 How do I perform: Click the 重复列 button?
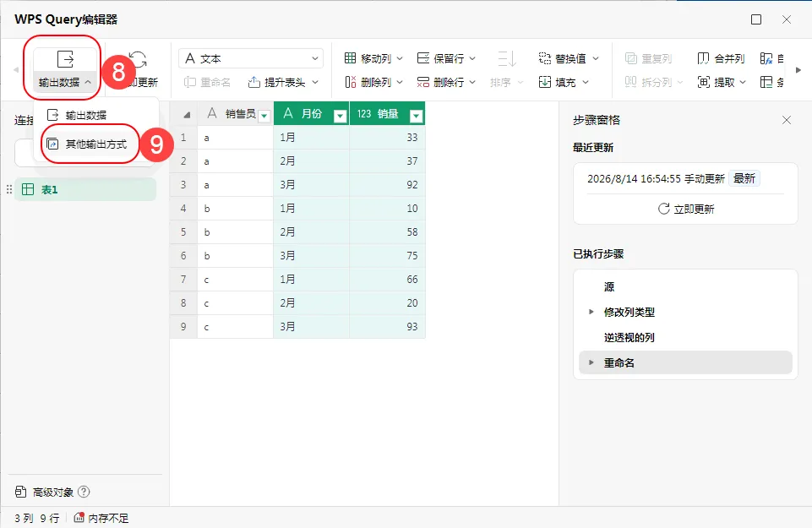648,58
